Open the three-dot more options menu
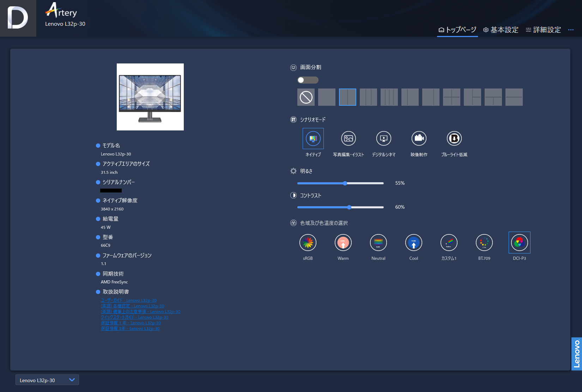The image size is (582, 392). coord(570,30)
